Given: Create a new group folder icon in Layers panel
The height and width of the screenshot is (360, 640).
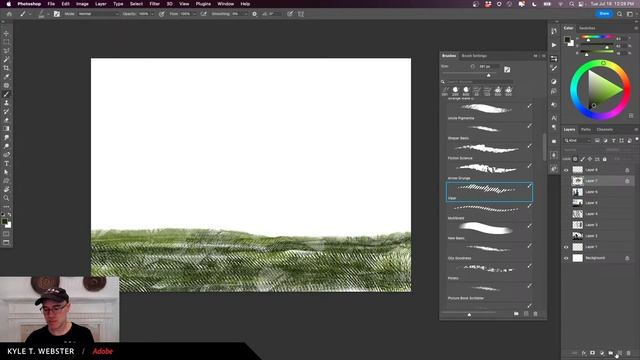Looking at the screenshot, I should [x=611, y=353].
